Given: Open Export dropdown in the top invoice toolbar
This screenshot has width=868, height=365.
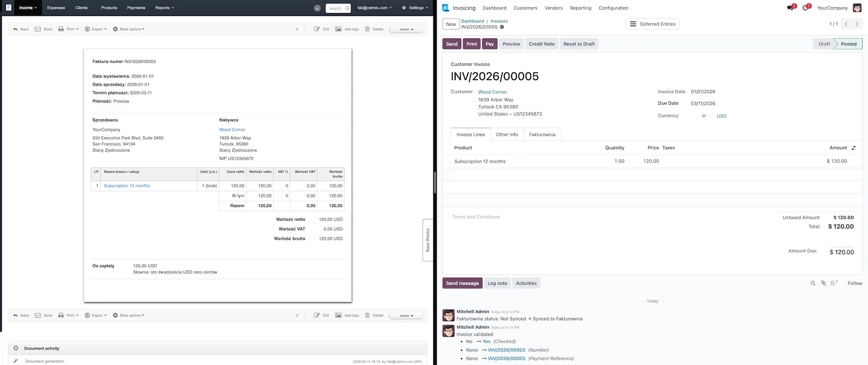Looking at the screenshot, I should 95,29.
